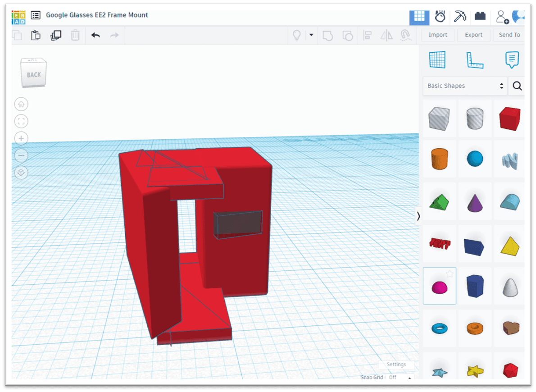Pick the magenta Half Sphere shape

pyautogui.click(x=439, y=287)
